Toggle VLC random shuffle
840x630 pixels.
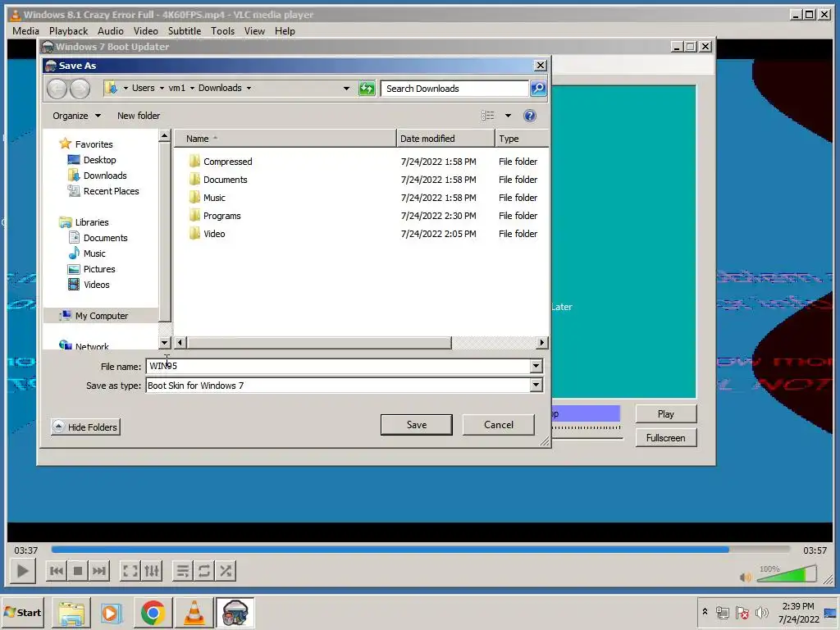tap(226, 571)
